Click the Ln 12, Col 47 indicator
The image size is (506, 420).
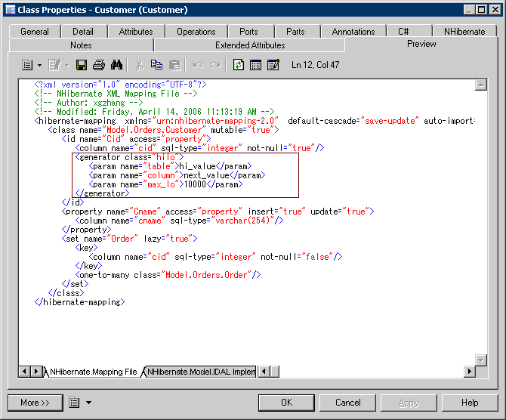315,65
